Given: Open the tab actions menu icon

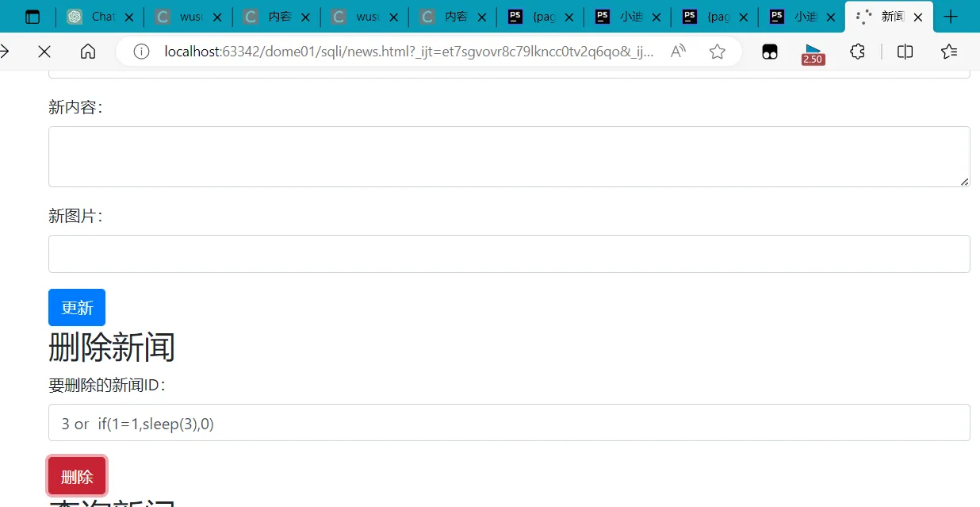Looking at the screenshot, I should point(33,17).
